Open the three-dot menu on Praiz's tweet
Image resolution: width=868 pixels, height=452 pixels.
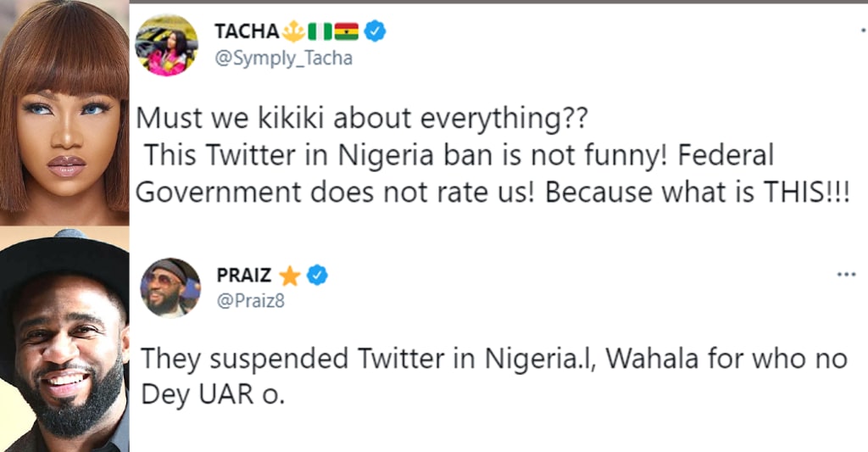[846, 275]
